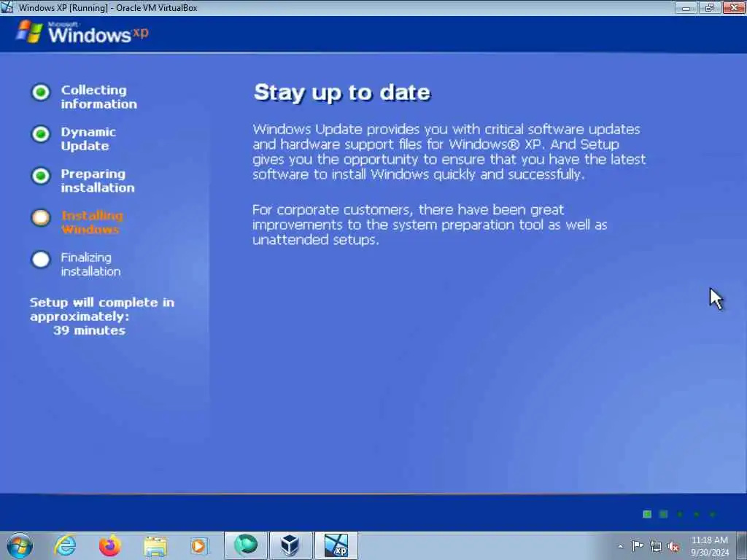Click the '39 minutes' remaining time text
The image size is (747, 560).
[x=89, y=330]
